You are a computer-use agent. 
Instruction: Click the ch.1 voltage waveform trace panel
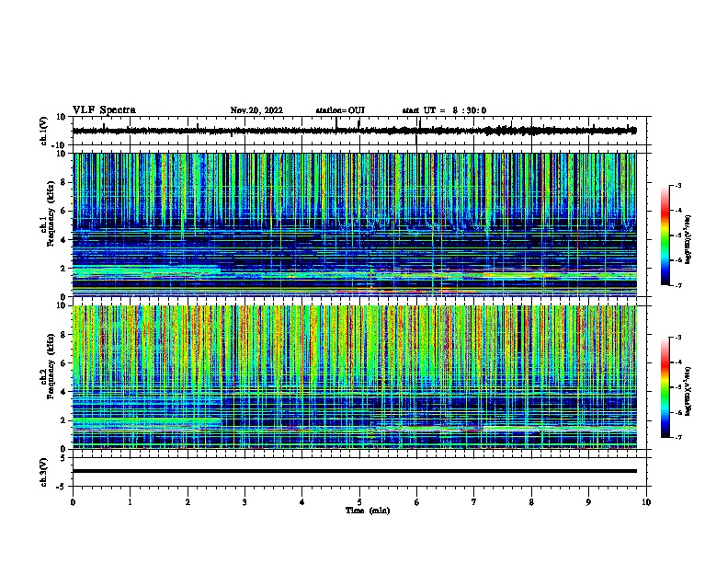(x=359, y=131)
